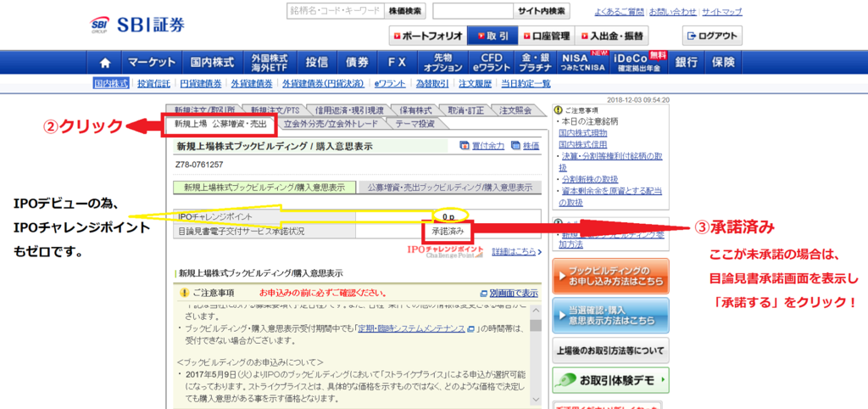Open the 先物オプション menu
Image resolution: width=868 pixels, height=409 pixels.
[x=442, y=63]
